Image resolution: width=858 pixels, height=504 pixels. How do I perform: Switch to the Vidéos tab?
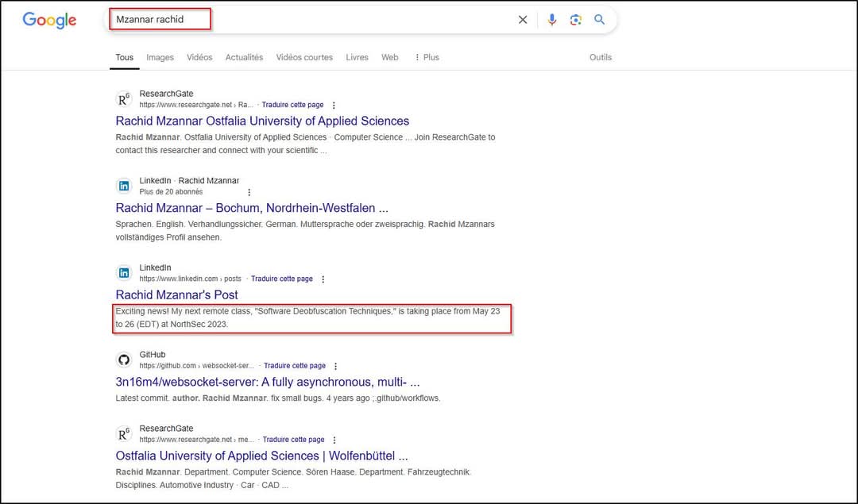[199, 57]
